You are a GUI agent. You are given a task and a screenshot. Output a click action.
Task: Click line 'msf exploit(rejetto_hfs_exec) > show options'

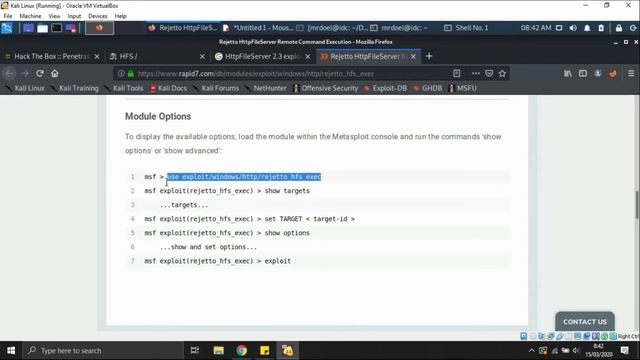click(x=227, y=233)
